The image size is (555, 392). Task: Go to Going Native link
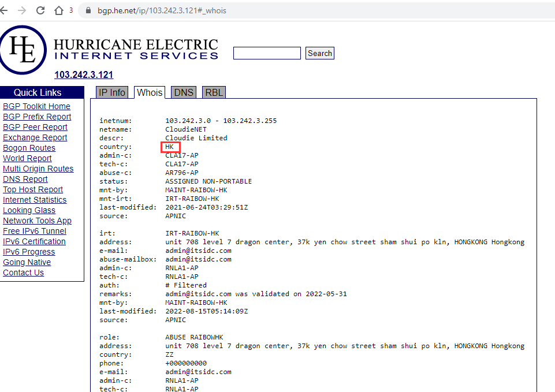coord(27,262)
